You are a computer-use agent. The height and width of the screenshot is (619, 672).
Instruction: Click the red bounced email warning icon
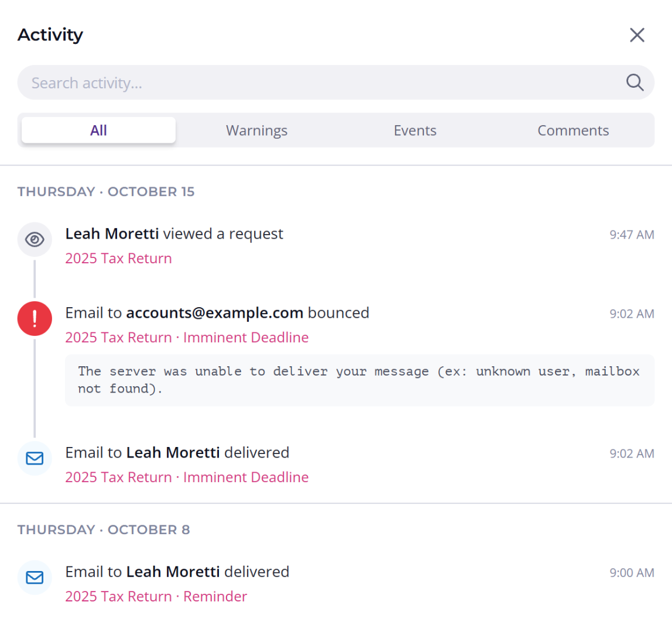tap(35, 319)
